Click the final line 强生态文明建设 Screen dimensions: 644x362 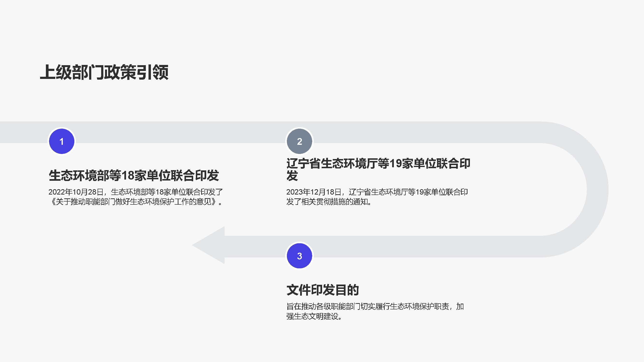(x=314, y=316)
